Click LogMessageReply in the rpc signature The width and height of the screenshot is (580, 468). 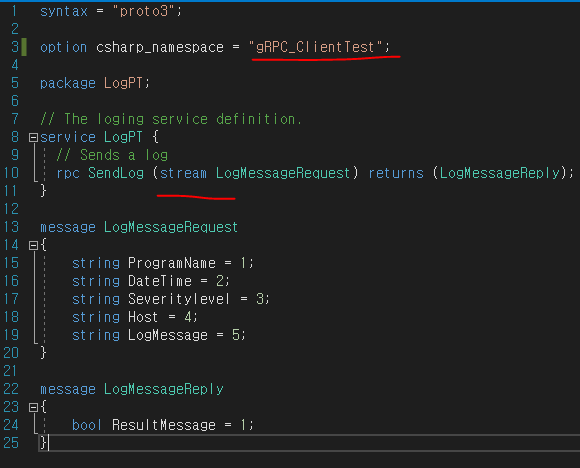click(x=500, y=173)
